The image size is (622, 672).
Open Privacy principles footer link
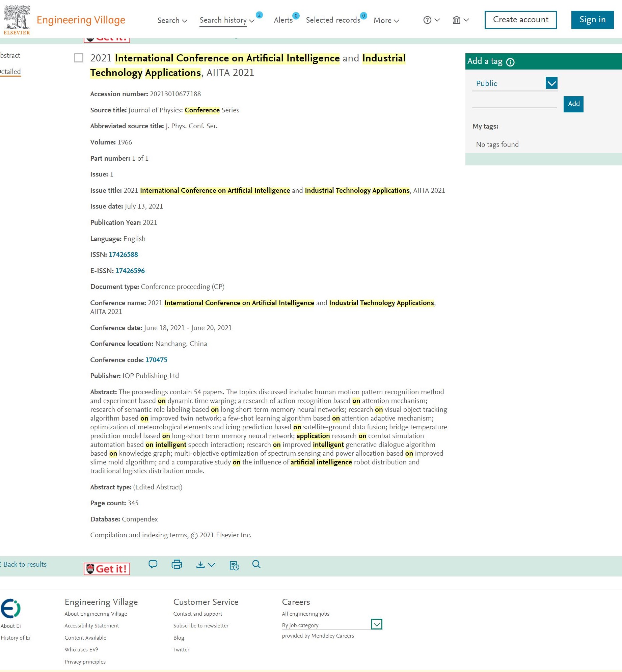pos(85,662)
